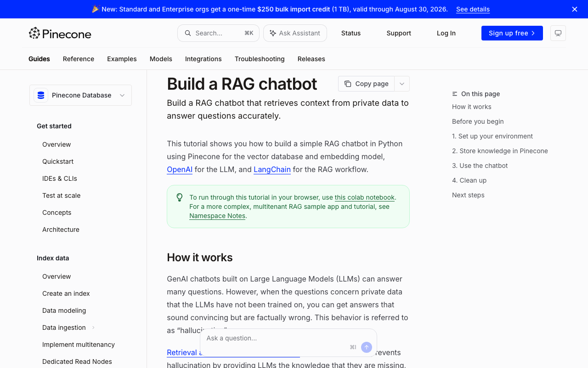Click the Get started sidebar heading

point(54,126)
